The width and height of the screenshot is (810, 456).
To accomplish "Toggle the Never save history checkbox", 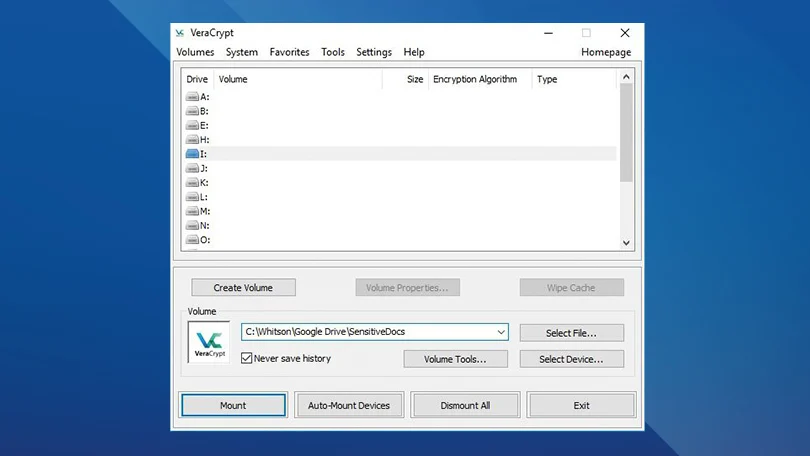I will click(x=247, y=358).
